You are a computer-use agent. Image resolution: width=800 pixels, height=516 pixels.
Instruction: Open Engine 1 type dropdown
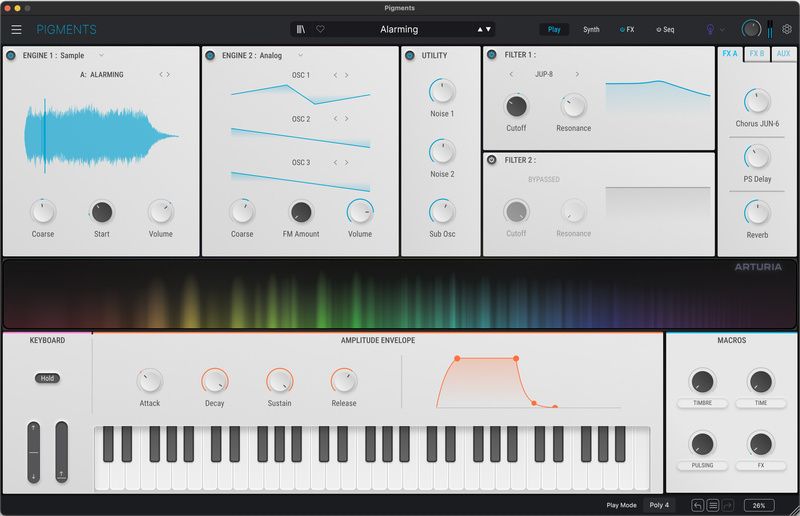point(102,55)
